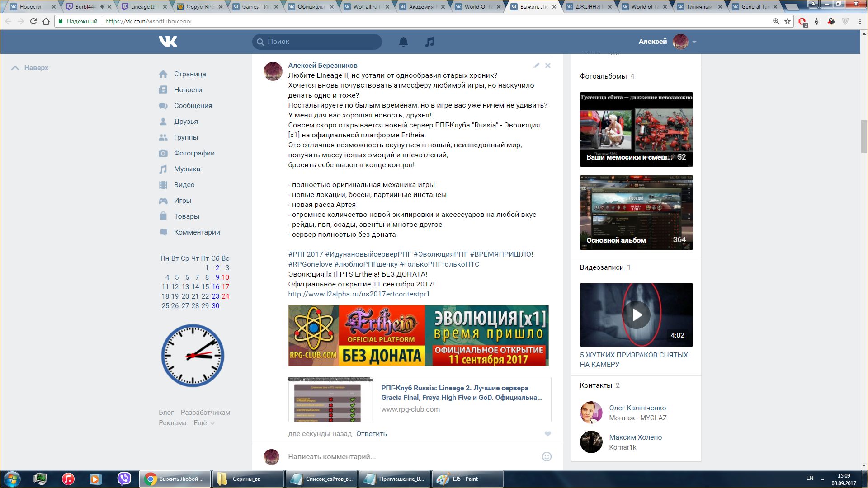Open emoji picker smiley in comment field
This screenshot has height=488, width=868.
pyautogui.click(x=547, y=456)
